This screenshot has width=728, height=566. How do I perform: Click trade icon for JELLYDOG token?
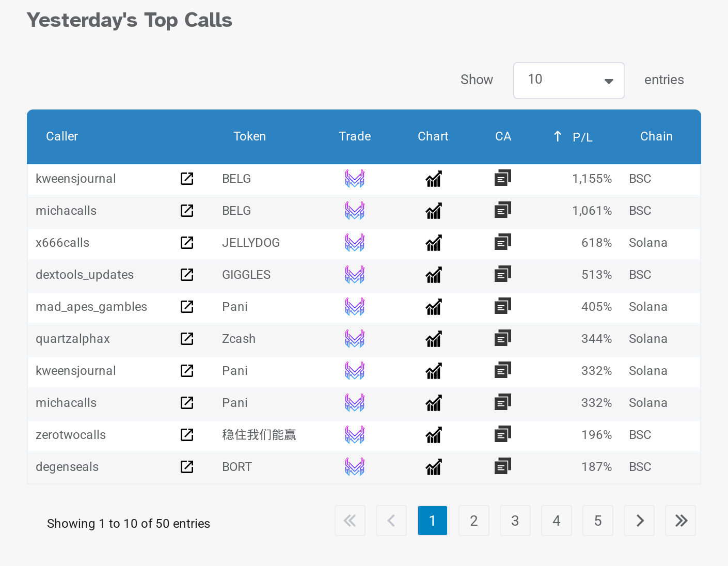(x=355, y=243)
